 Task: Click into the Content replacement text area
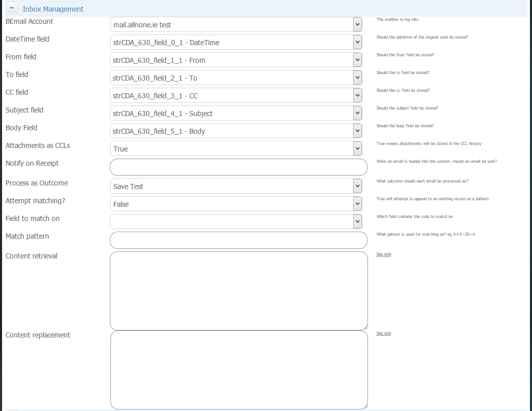pos(238,369)
